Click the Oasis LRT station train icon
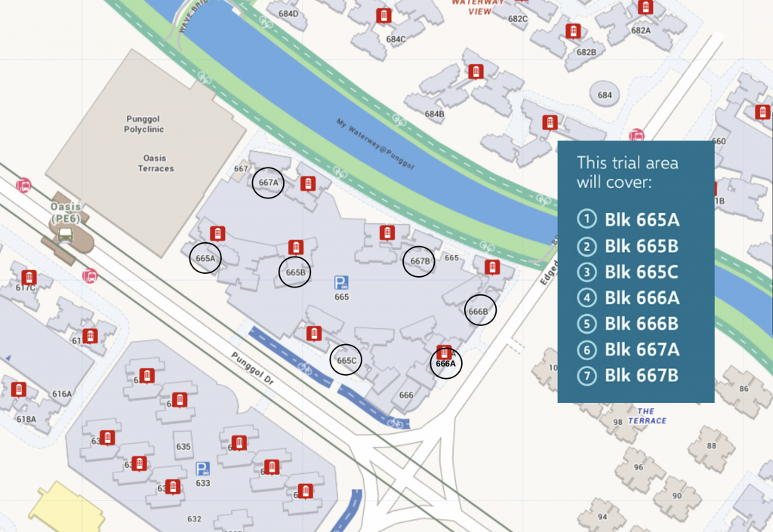773x532 pixels. click(x=66, y=234)
